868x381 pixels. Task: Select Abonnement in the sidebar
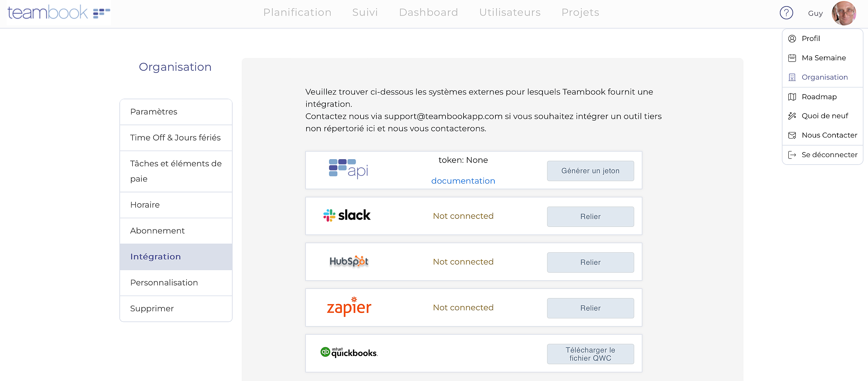(176, 231)
